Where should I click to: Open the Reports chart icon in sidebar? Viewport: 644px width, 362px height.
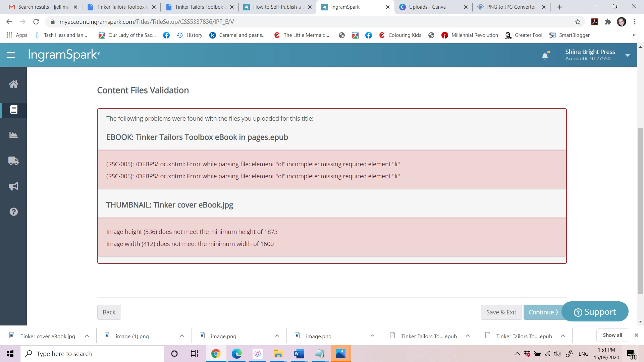[13, 135]
